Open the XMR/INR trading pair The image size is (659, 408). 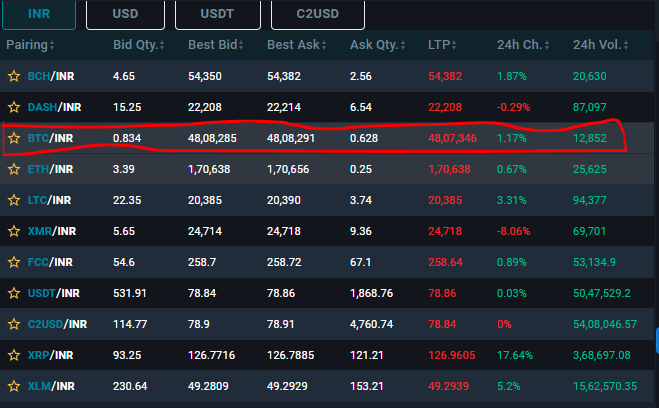pyautogui.click(x=52, y=231)
